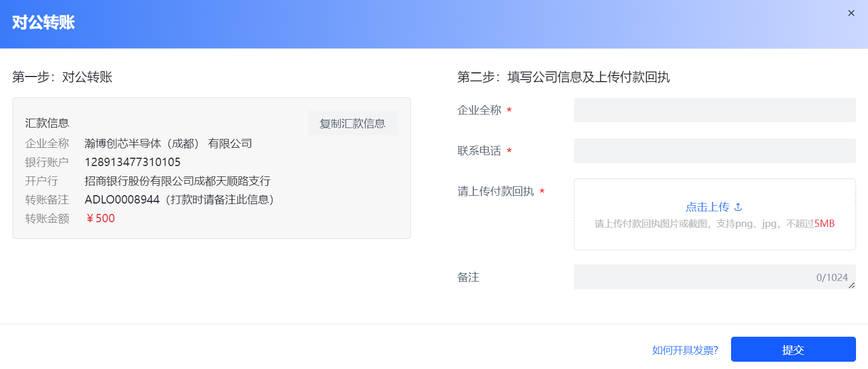
Task: Click the ¥500 transfer amount
Action: 100,219
